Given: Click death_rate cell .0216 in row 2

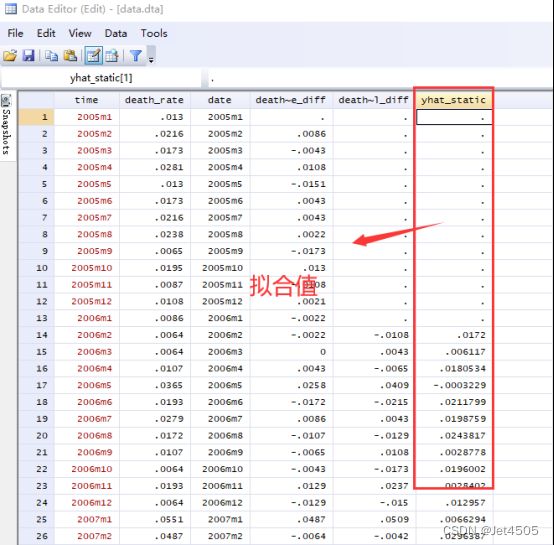Looking at the screenshot, I should point(155,134).
